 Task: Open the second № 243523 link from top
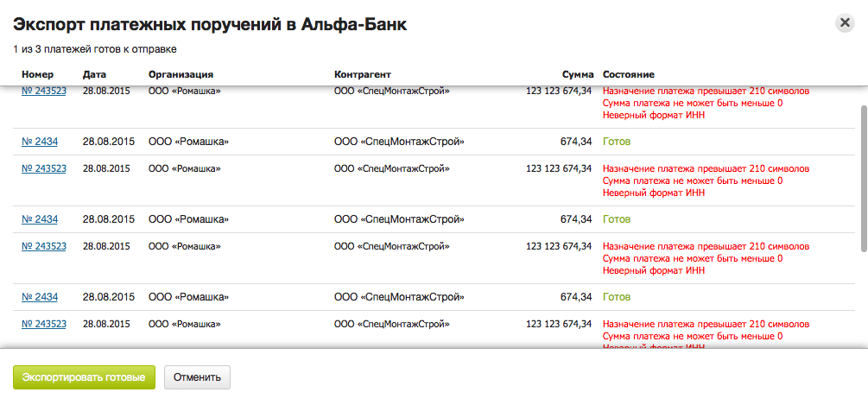click(x=44, y=168)
